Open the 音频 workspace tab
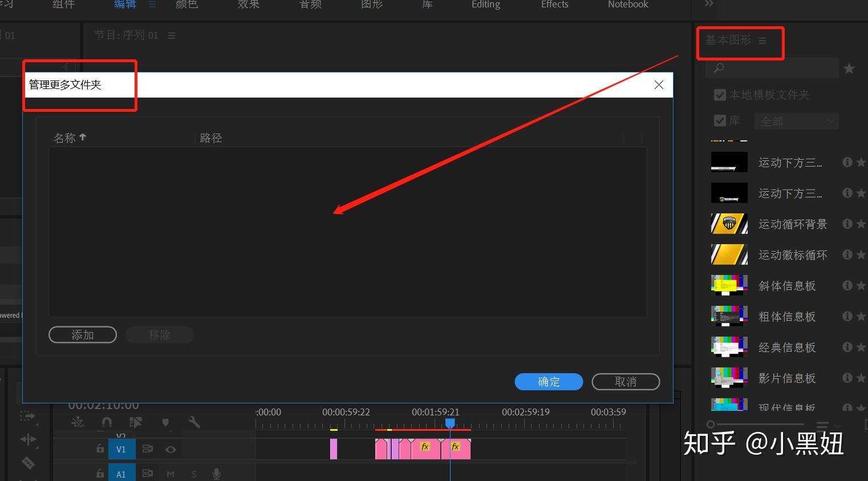Screen dimensions: 868x481 point(310,5)
